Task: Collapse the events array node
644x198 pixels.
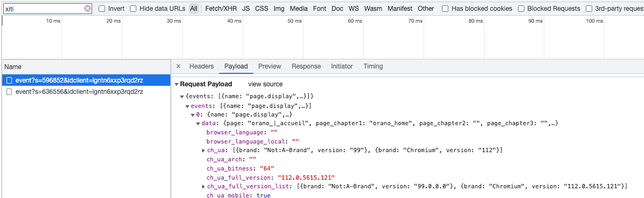Action: point(188,106)
